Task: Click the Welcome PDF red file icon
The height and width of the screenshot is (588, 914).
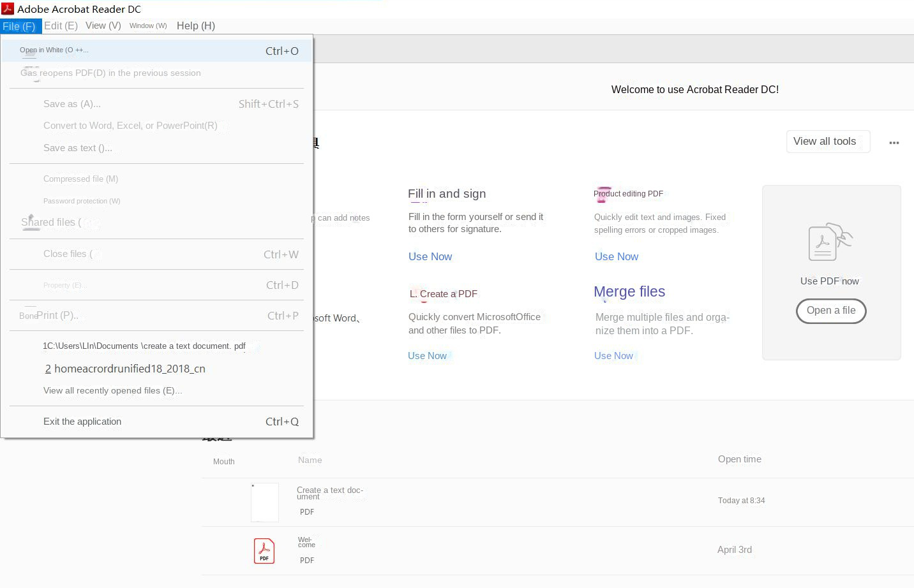Action: [x=264, y=551]
